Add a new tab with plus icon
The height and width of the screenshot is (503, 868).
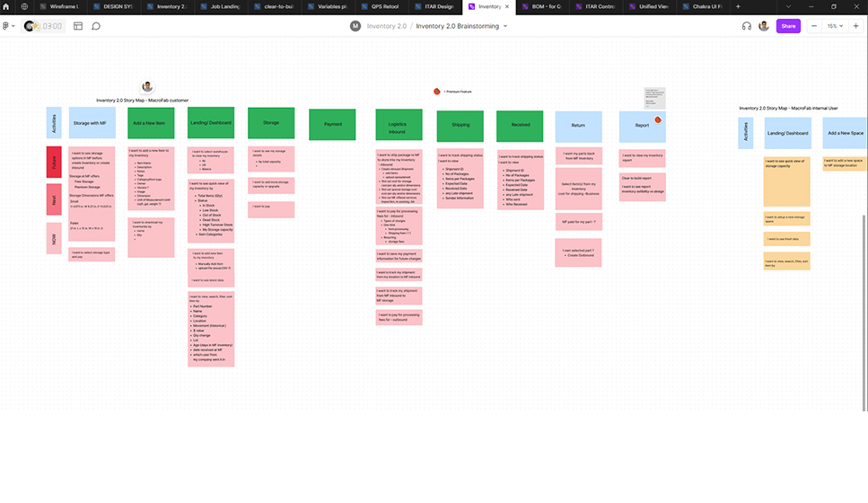tap(738, 6)
